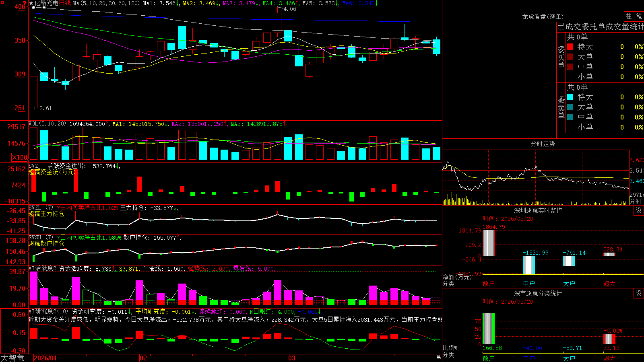
Task: Click the ×100 volume multiplier box
Action: (x=20, y=157)
